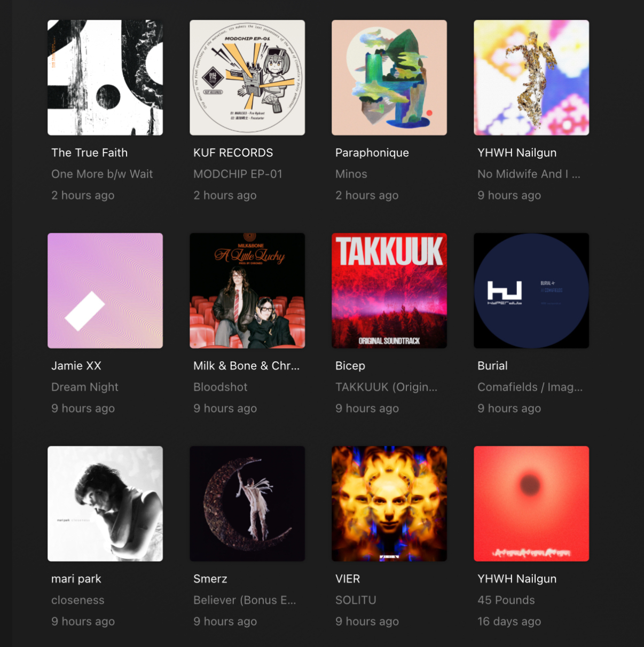This screenshot has height=647, width=644.
Task: Click the KUF RECORDS artist name
Action: 233,153
